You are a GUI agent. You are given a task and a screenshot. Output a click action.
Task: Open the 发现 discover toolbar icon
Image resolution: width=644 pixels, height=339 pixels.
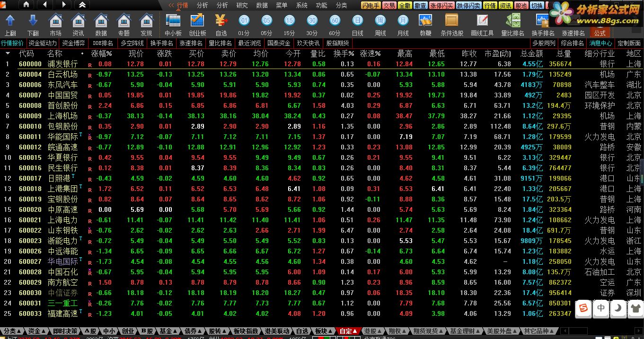coord(146,21)
